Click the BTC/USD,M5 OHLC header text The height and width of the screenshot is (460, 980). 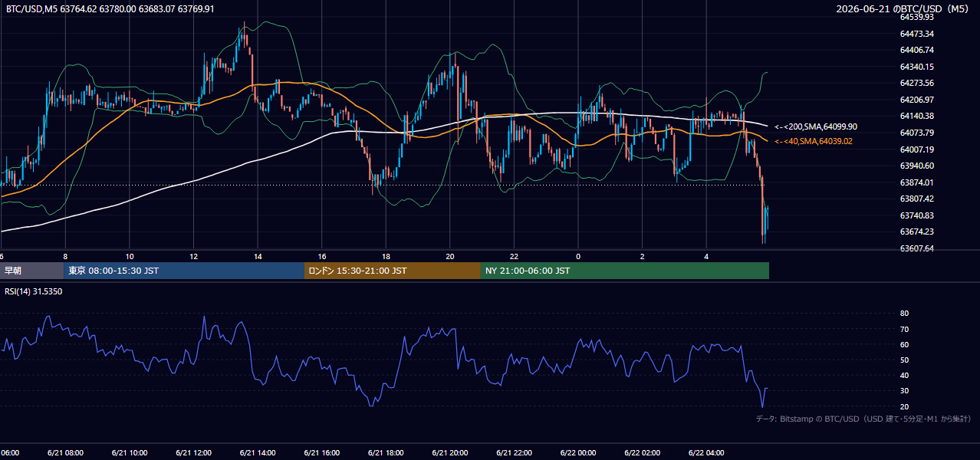pyautogui.click(x=110, y=9)
